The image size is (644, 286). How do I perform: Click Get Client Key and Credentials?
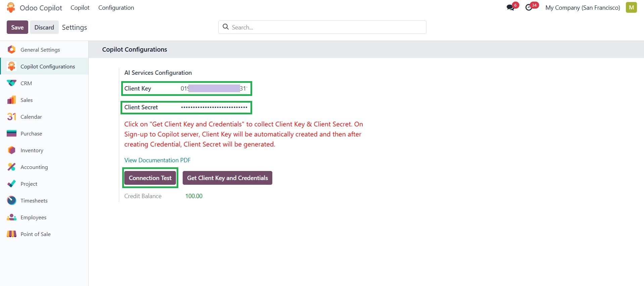pyautogui.click(x=227, y=178)
